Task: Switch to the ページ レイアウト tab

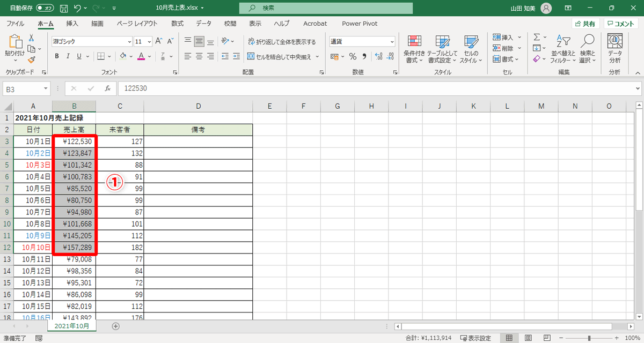Action: pyautogui.click(x=137, y=24)
